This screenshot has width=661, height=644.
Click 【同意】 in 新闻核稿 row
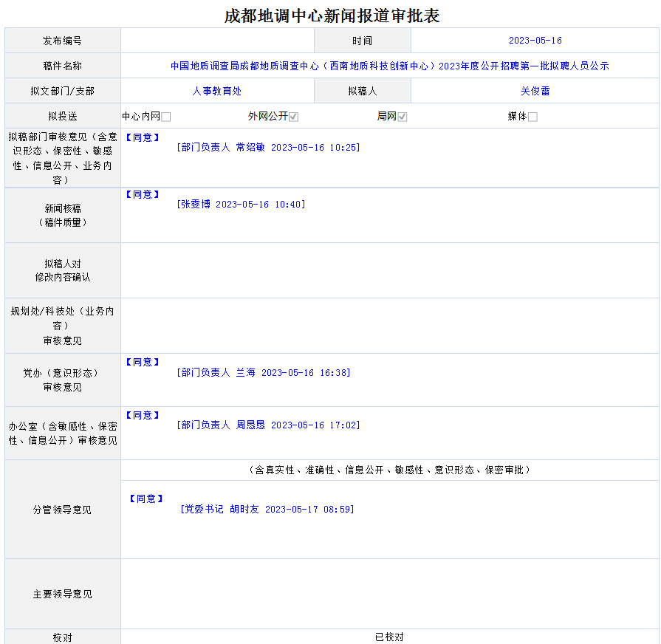pos(143,194)
